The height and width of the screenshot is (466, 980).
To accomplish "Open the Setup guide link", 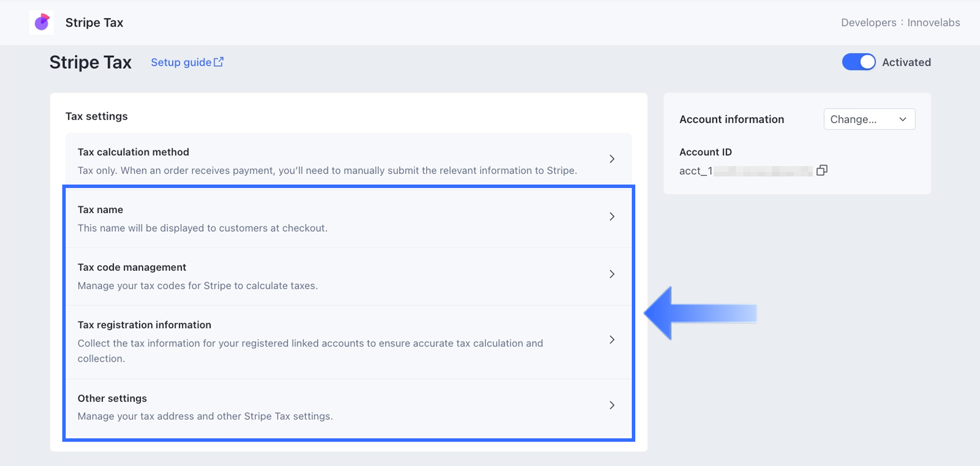I will point(181,62).
